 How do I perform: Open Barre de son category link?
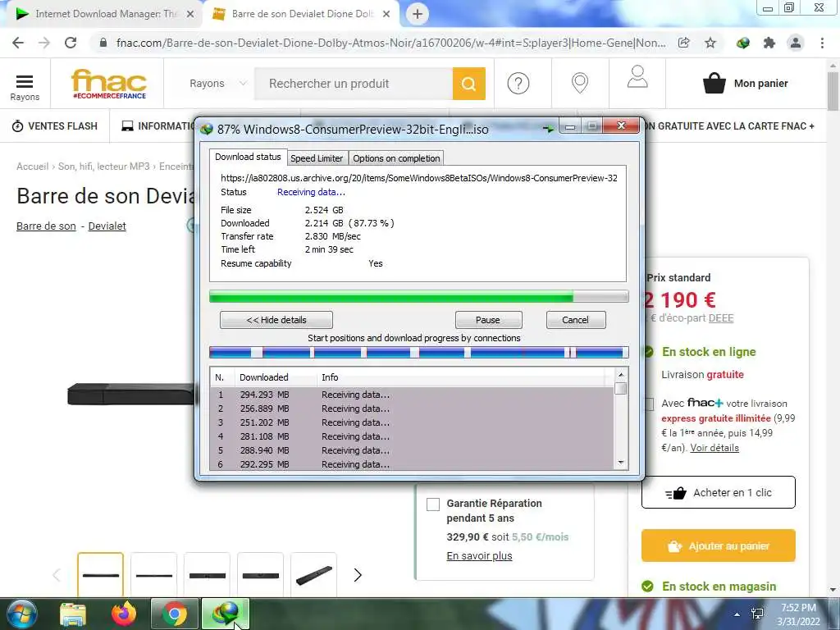(x=46, y=226)
